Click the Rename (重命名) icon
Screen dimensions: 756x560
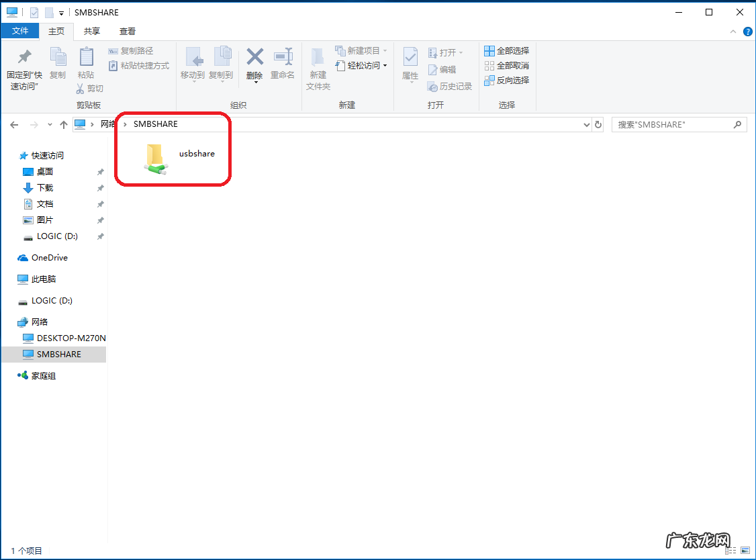(x=283, y=56)
